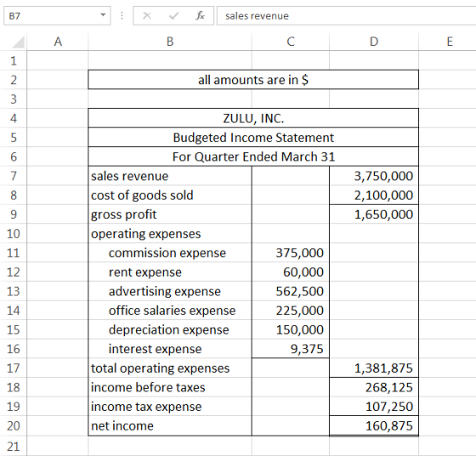
Task: Open the Insert Function fx dialog
Action: click(x=200, y=15)
